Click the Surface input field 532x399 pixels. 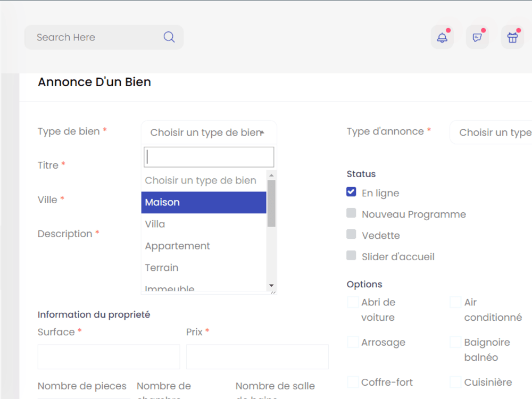coord(109,357)
